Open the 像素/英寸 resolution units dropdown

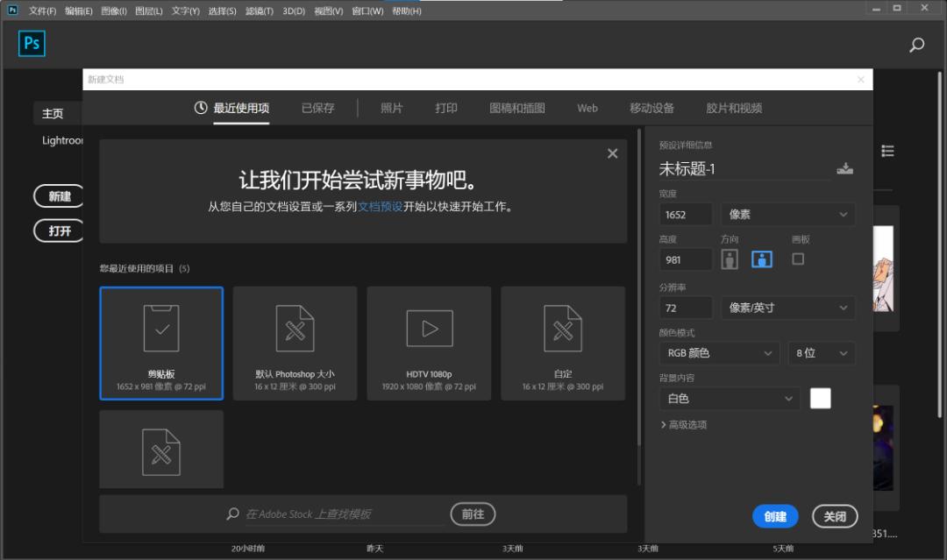[x=787, y=308]
